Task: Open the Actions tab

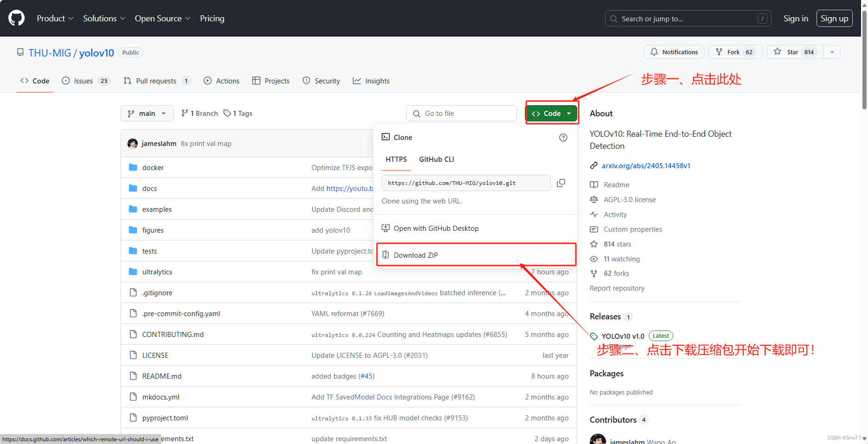Action: click(x=222, y=81)
